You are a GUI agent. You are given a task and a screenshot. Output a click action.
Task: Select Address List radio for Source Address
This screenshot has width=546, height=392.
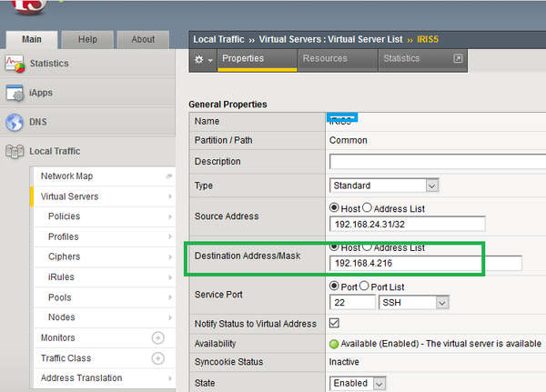pyautogui.click(x=368, y=208)
